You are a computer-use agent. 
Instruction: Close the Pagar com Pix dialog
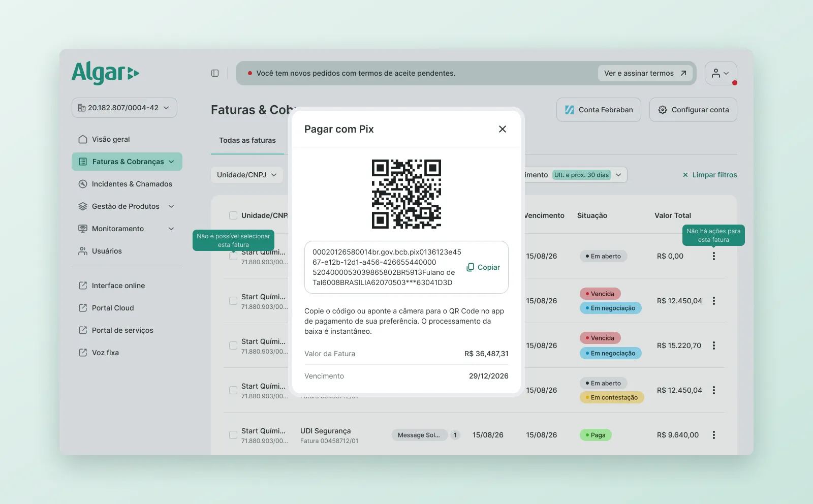[x=503, y=129]
